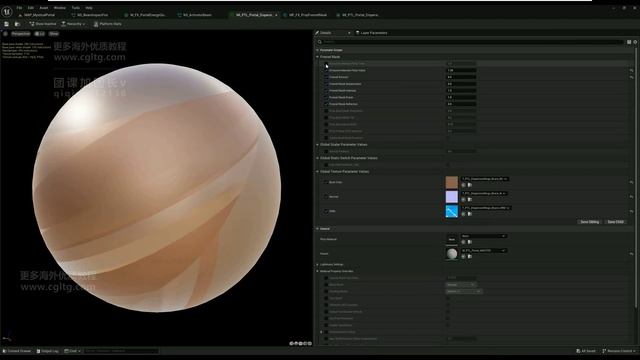Toggle the Fresnel Mask Reflection parameter checkbox
This screenshot has width=640, height=360.
point(326,104)
